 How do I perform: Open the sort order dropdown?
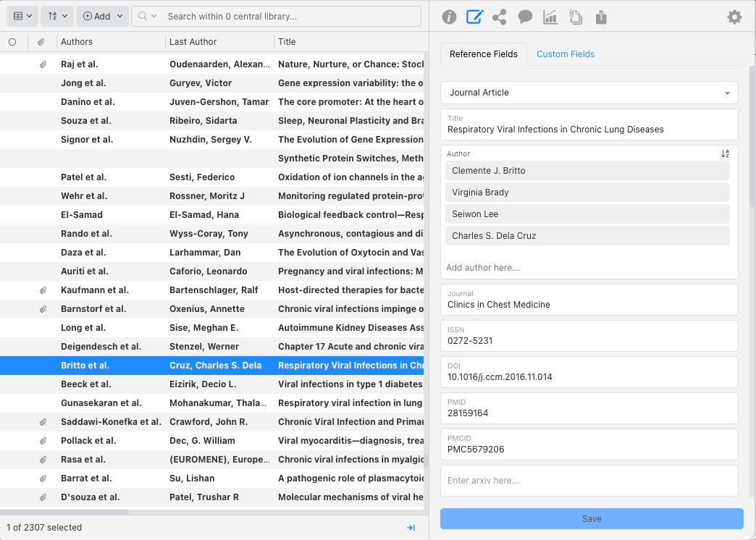57,16
